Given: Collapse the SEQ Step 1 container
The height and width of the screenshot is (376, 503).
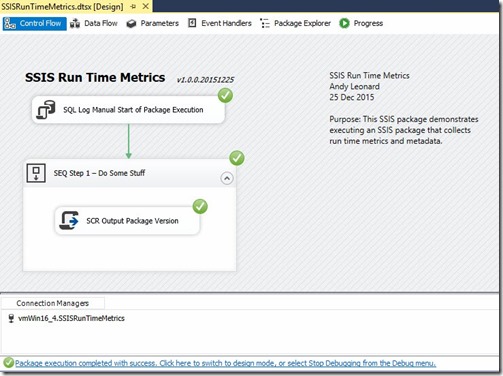Looking at the screenshot, I should (227, 178).
